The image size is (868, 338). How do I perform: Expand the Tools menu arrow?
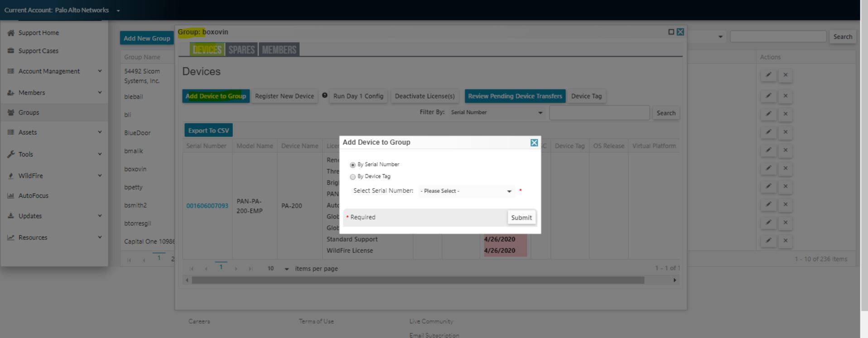pos(100,154)
